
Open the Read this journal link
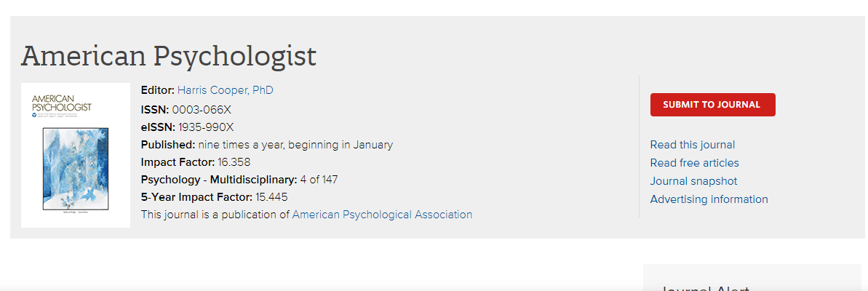(692, 145)
